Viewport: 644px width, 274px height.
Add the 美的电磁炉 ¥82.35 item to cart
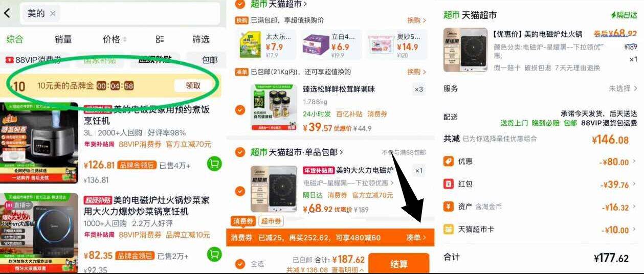[x=214, y=254]
